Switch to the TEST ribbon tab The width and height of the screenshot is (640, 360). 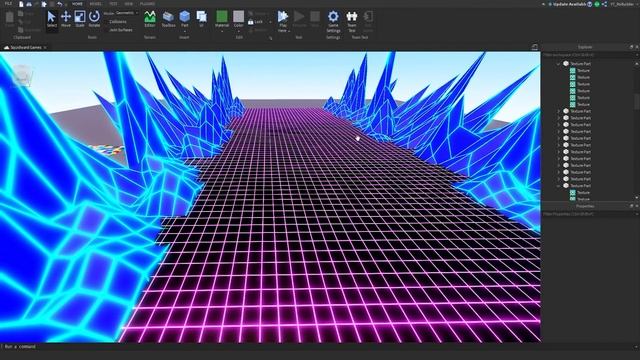point(113,4)
